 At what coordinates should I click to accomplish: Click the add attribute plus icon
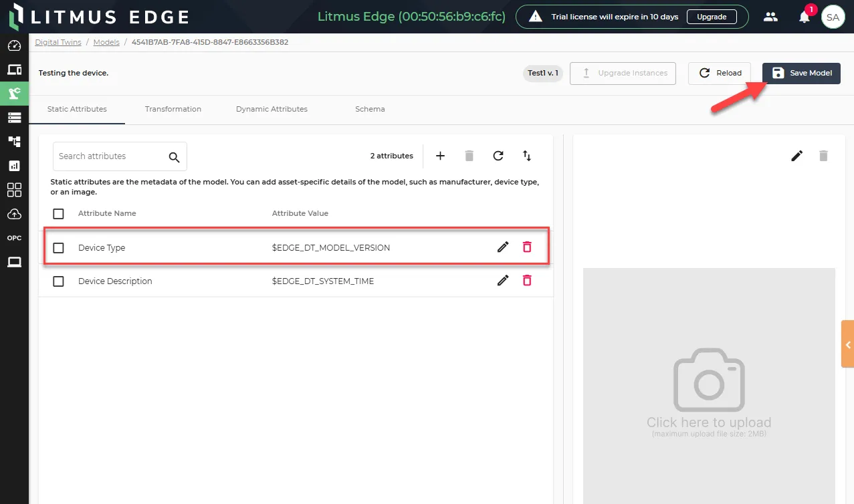coord(440,156)
